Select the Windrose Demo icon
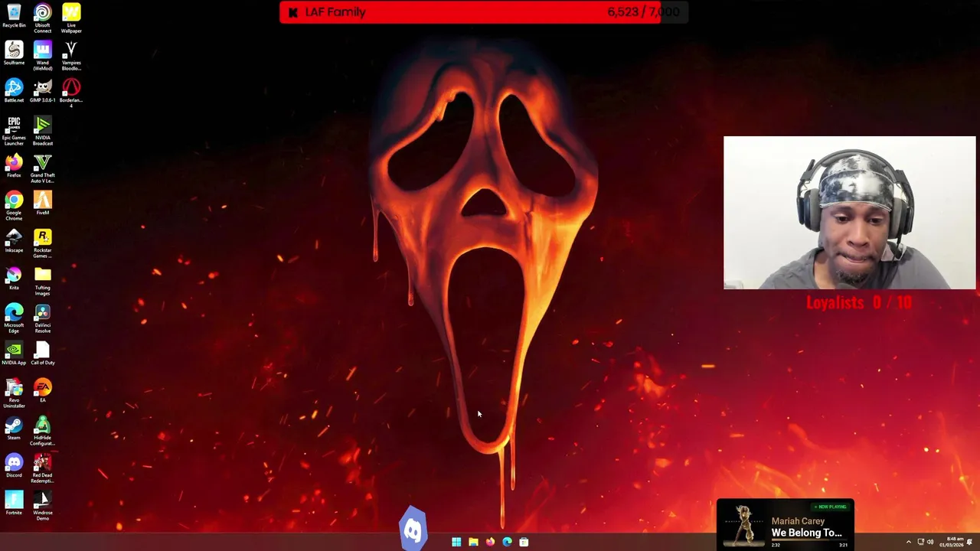This screenshot has width=980, height=551. (x=43, y=506)
